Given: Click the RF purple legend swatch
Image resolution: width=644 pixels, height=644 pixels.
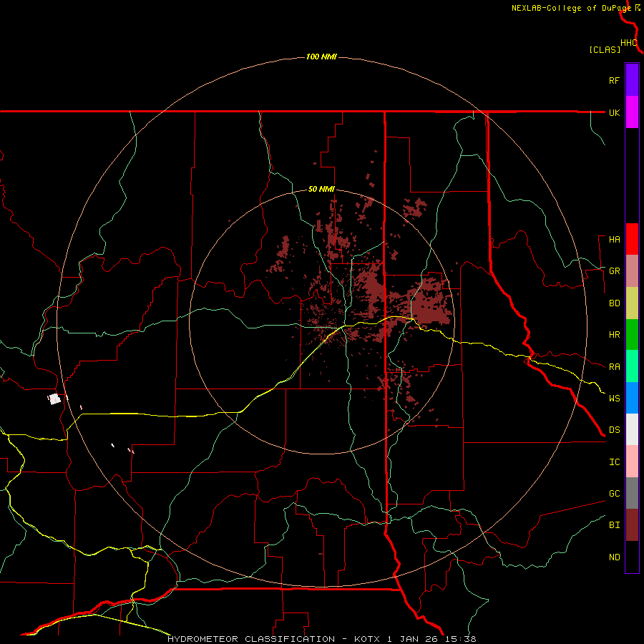Looking at the screenshot, I should click(x=632, y=80).
